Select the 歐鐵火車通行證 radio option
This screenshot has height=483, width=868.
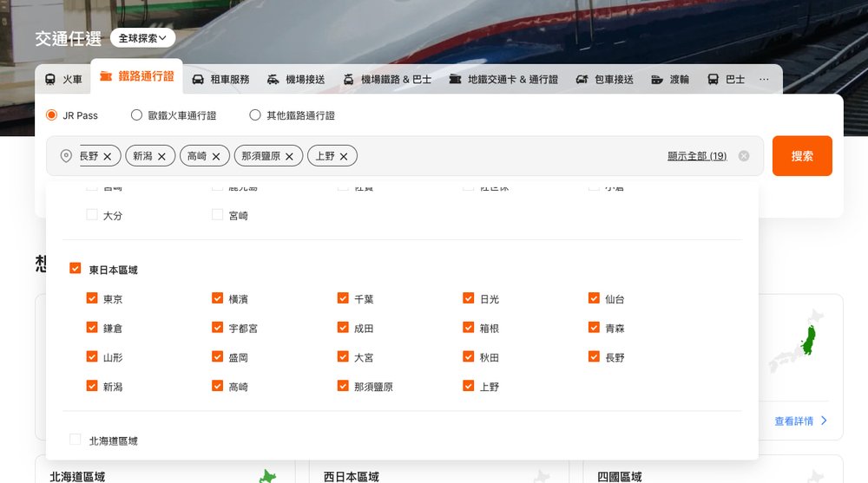[x=136, y=115]
